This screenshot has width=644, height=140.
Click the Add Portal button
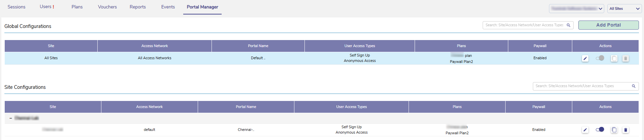pyautogui.click(x=608, y=25)
